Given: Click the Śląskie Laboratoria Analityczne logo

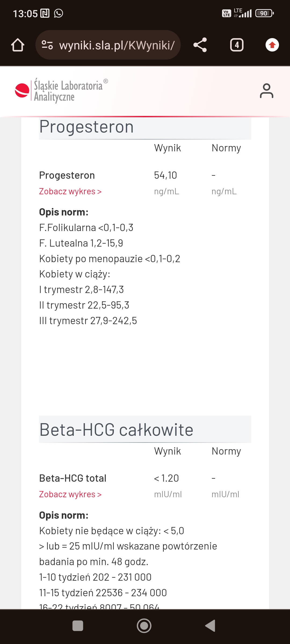Looking at the screenshot, I should pos(61,91).
